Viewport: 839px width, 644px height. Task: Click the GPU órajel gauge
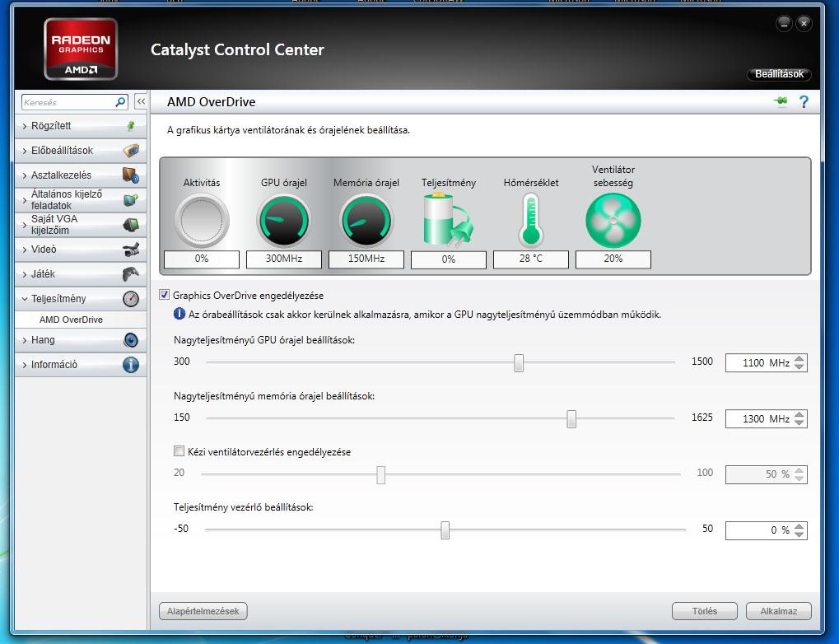click(284, 221)
